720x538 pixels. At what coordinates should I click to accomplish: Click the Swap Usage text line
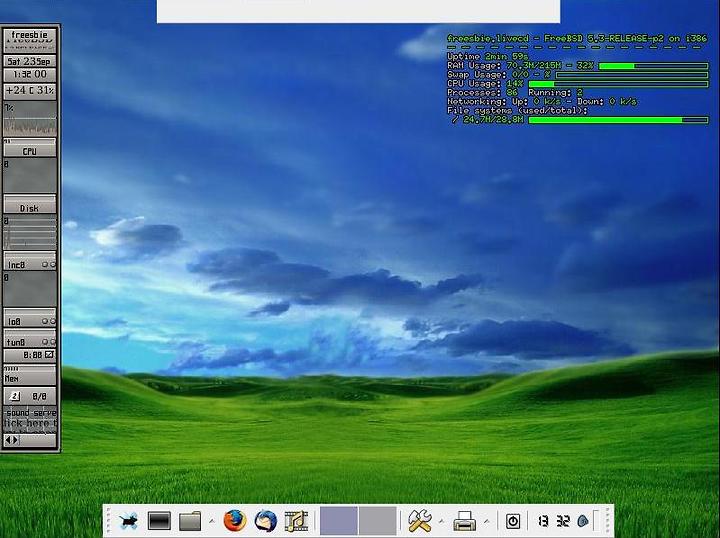coord(499,74)
